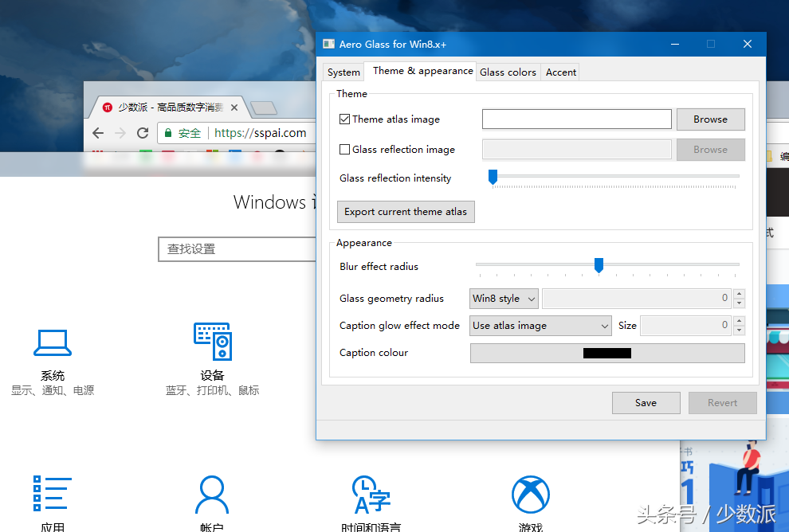This screenshot has width=789, height=532.
Task: Switch to the Accent tab
Action: (x=561, y=72)
